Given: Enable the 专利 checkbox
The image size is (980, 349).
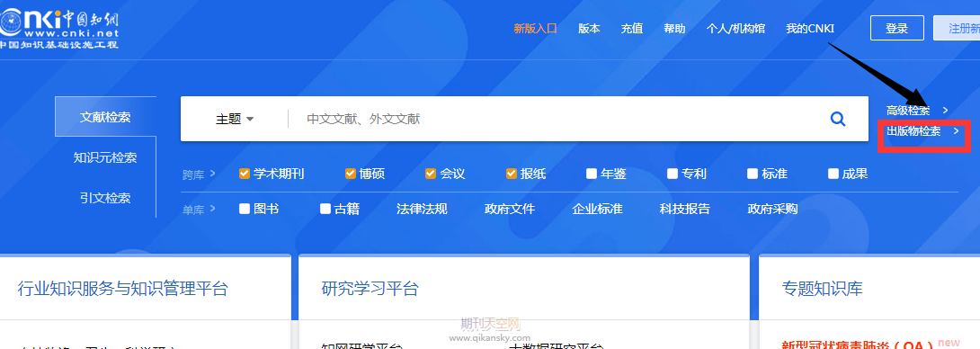Looking at the screenshot, I should coord(673,174).
